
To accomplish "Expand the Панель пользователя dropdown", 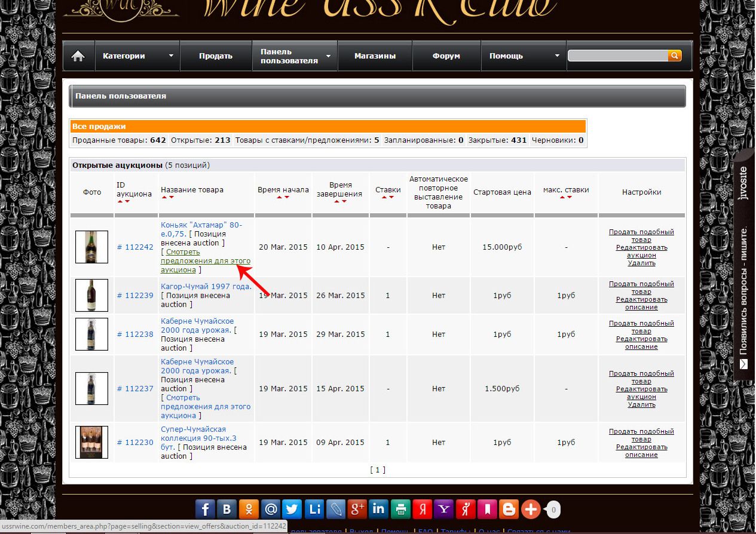I will pyautogui.click(x=295, y=56).
